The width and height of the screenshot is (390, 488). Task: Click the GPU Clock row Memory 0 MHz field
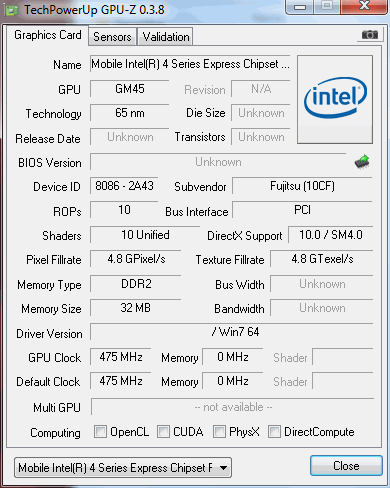(x=233, y=357)
